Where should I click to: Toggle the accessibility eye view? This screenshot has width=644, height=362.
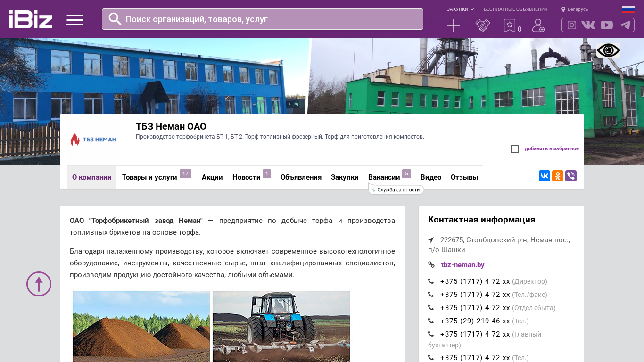[x=608, y=50]
